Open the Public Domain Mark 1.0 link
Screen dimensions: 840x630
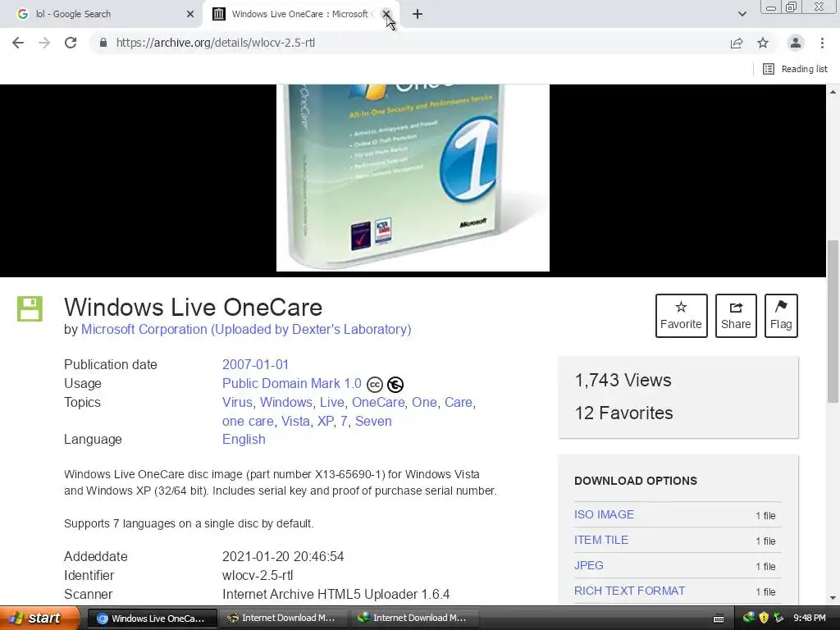(x=292, y=384)
